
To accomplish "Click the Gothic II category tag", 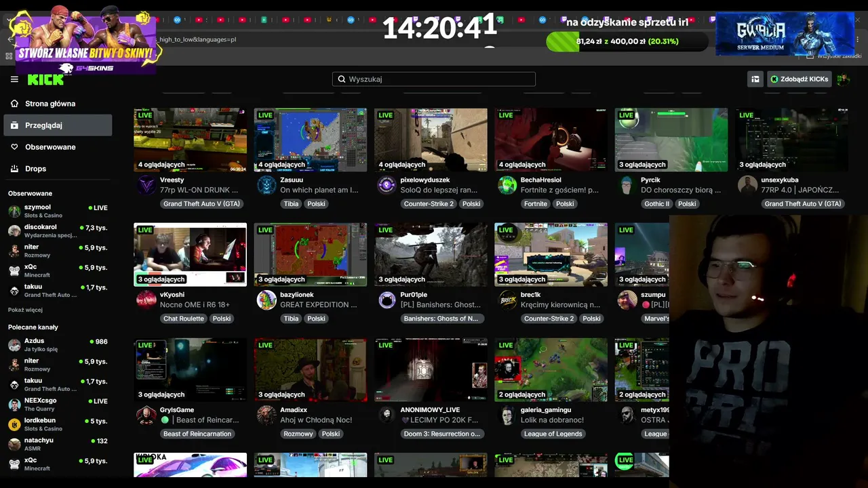I will [x=656, y=204].
